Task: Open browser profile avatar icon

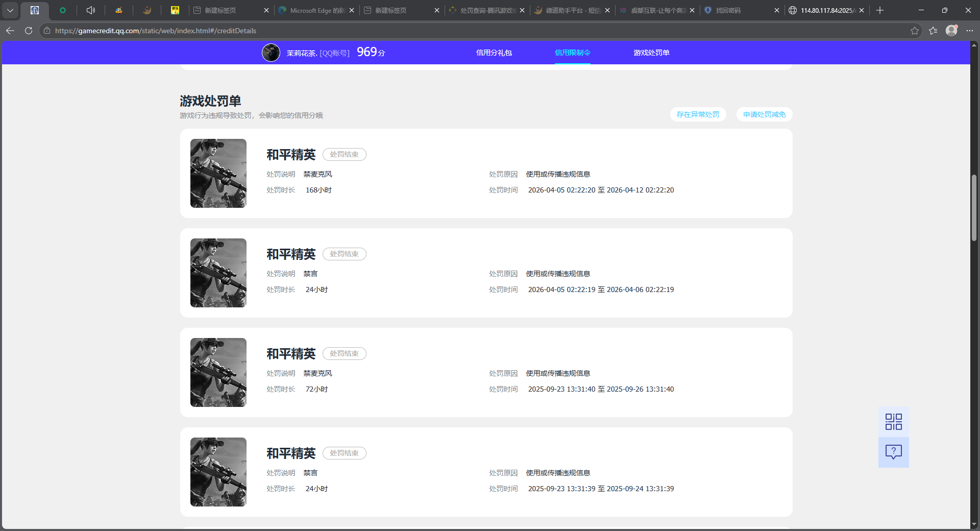Action: click(x=951, y=31)
